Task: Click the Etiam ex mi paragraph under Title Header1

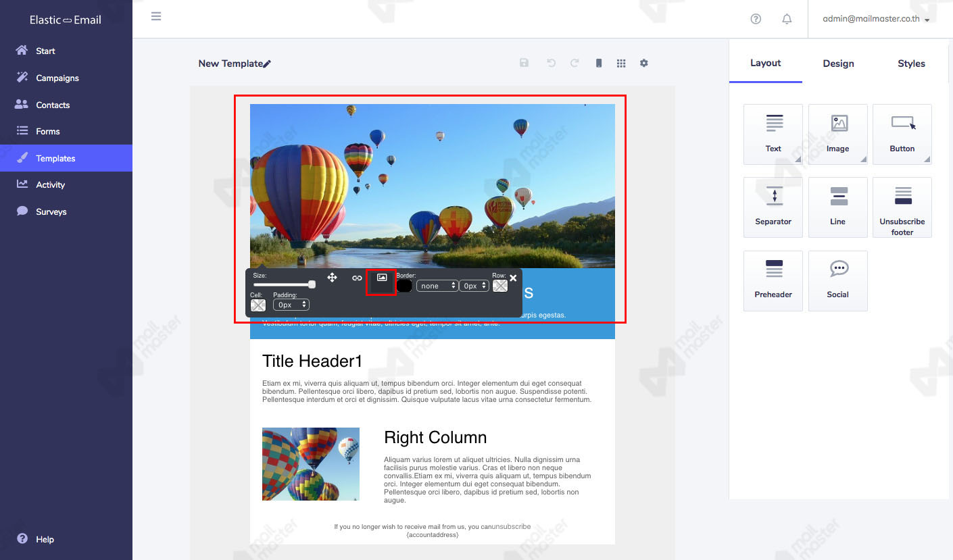Action: click(427, 392)
